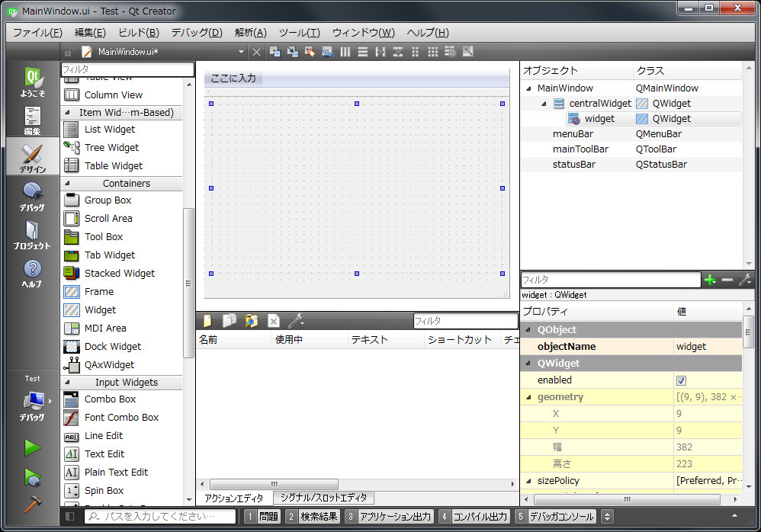
Task: Select the Edit Signals/Slots tool
Action: point(293,51)
